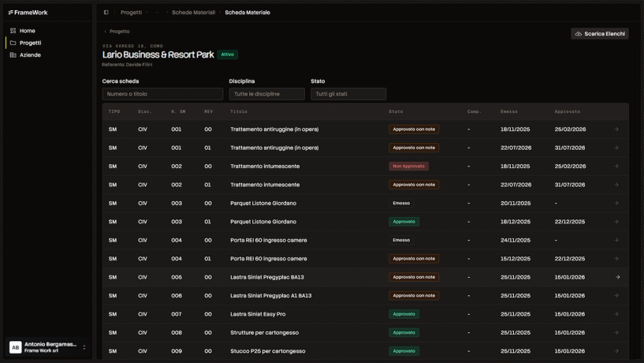This screenshot has height=363, width=644.
Task: Click emission date 24/11/2025
Action: click(515, 240)
